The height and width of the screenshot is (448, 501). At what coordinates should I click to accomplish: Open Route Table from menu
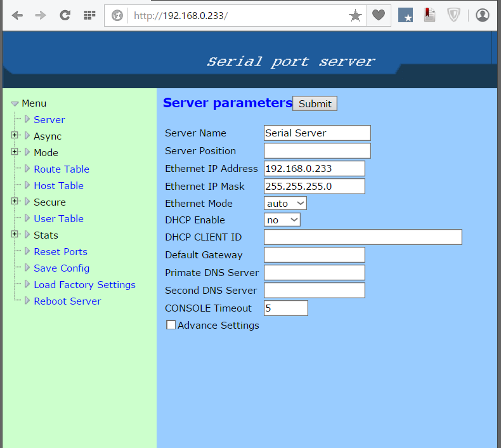[x=62, y=169]
